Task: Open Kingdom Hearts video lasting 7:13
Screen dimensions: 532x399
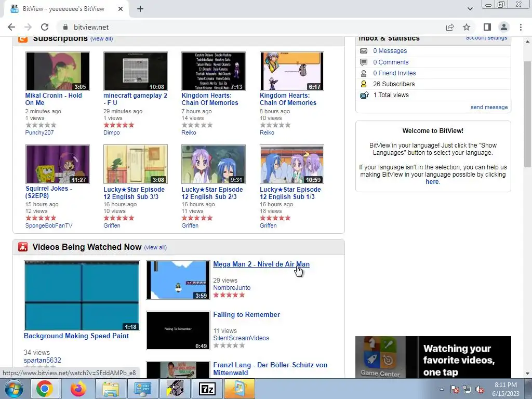Action: pos(214,71)
